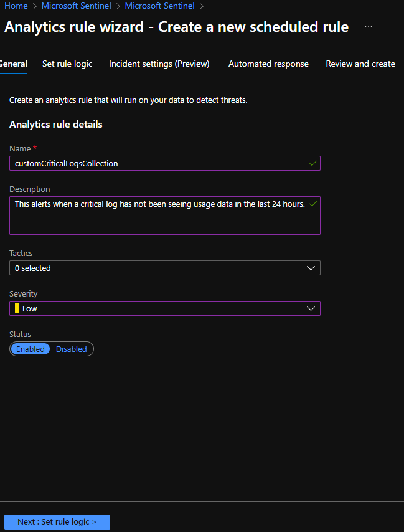Open the Severity dropdown showing Low
404x532 pixels.
pyautogui.click(x=165, y=308)
